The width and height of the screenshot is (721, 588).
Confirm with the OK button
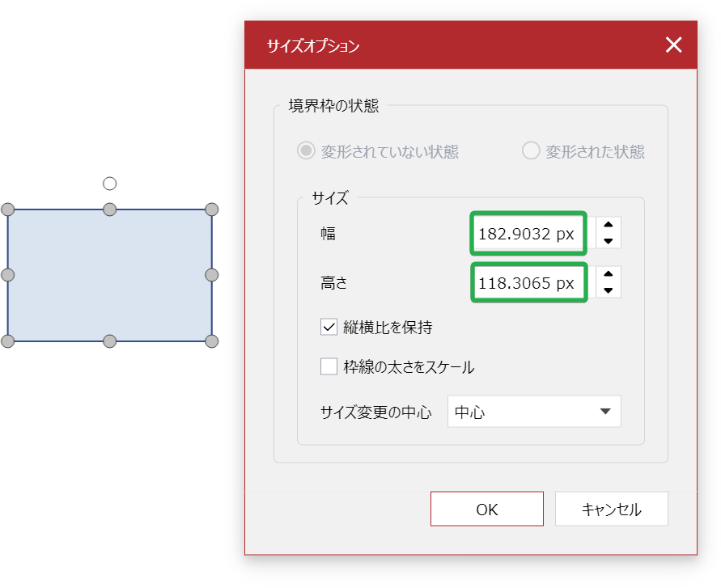click(487, 509)
